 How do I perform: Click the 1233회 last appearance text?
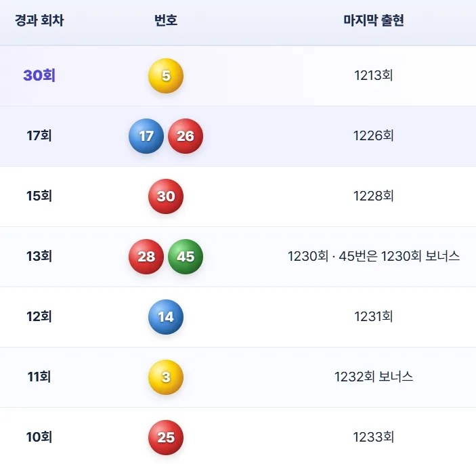(373, 437)
